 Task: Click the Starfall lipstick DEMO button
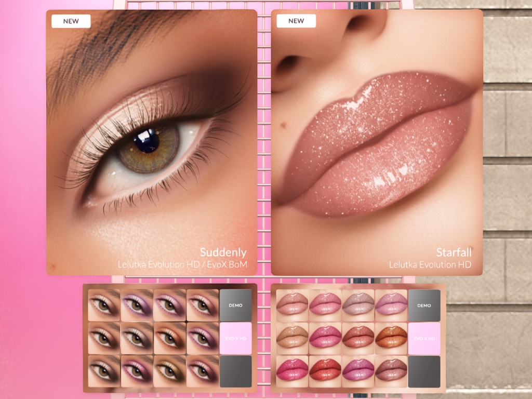click(424, 305)
